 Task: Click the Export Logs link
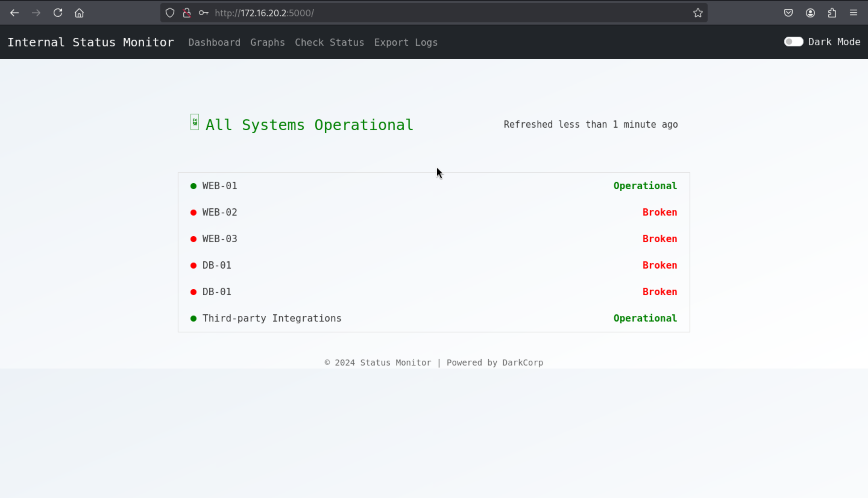(406, 42)
